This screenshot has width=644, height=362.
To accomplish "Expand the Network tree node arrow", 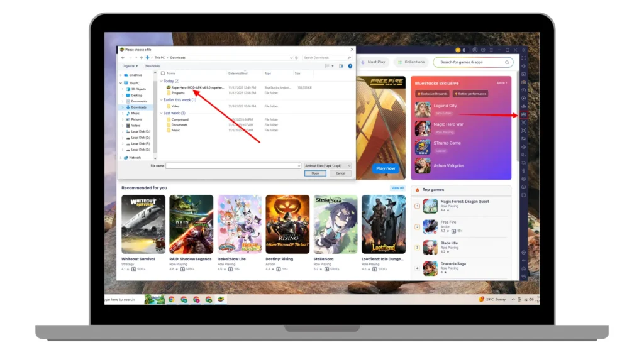I will click(x=121, y=158).
